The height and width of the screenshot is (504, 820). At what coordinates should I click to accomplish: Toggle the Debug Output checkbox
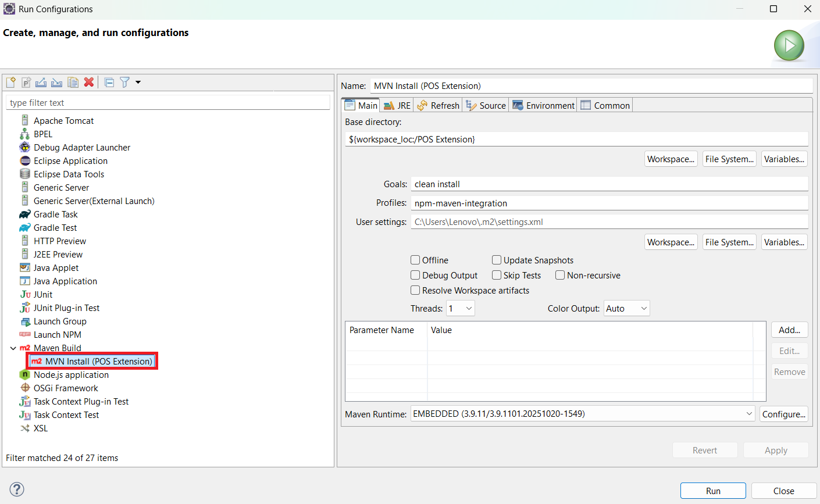point(415,276)
